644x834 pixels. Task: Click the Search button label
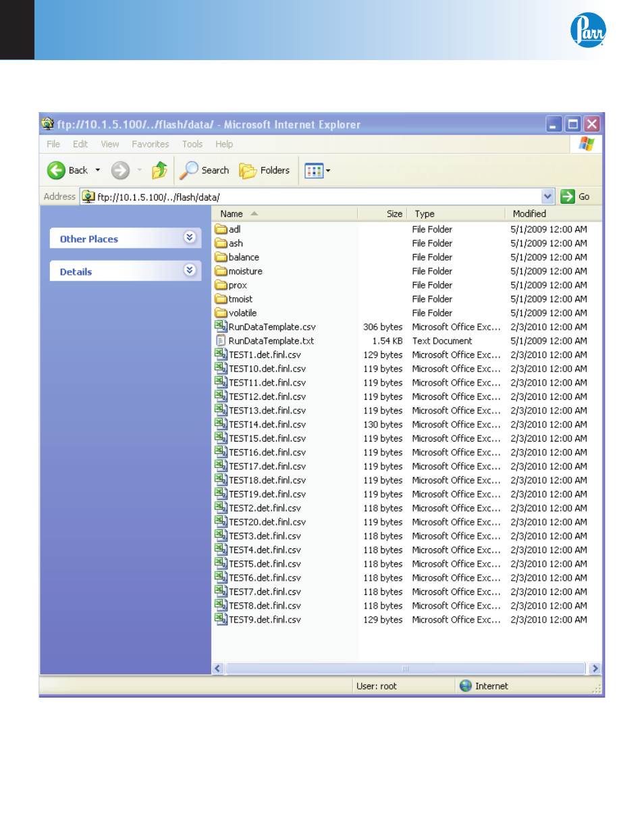[215, 170]
